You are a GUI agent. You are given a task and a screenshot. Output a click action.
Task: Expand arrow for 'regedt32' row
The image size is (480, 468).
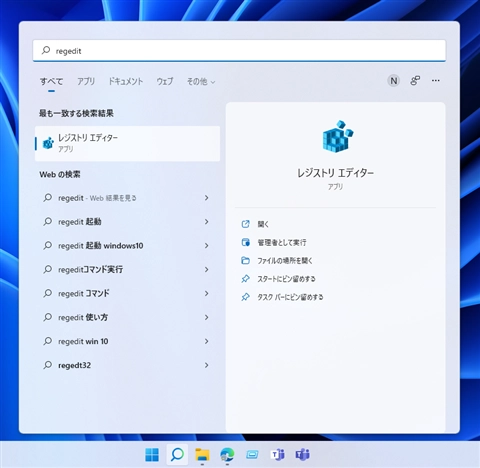pos(207,365)
